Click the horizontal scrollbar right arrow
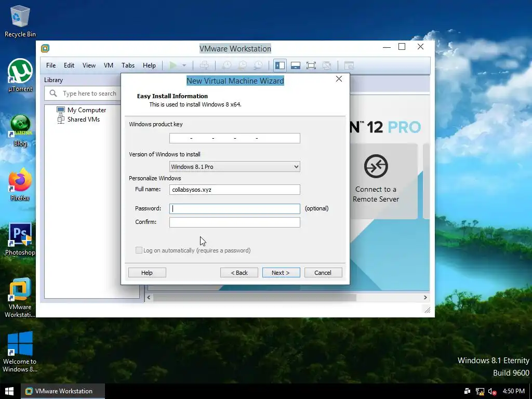The width and height of the screenshot is (532, 399). pyautogui.click(x=425, y=298)
